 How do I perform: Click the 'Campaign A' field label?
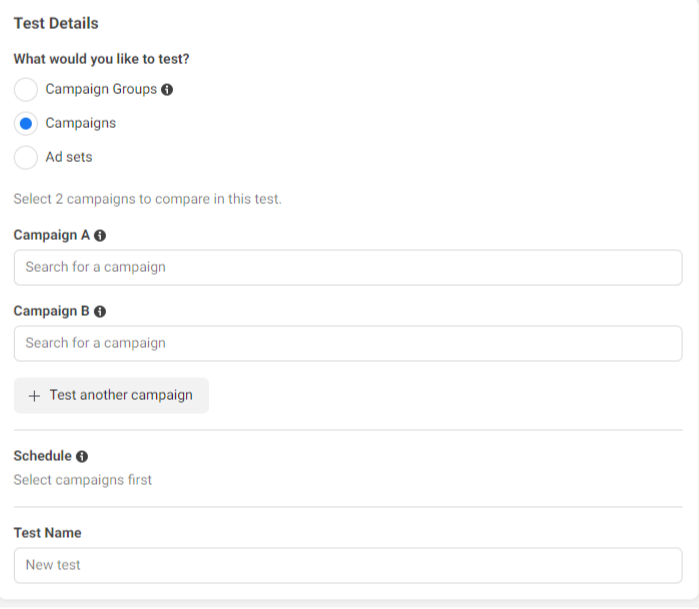pyautogui.click(x=52, y=235)
